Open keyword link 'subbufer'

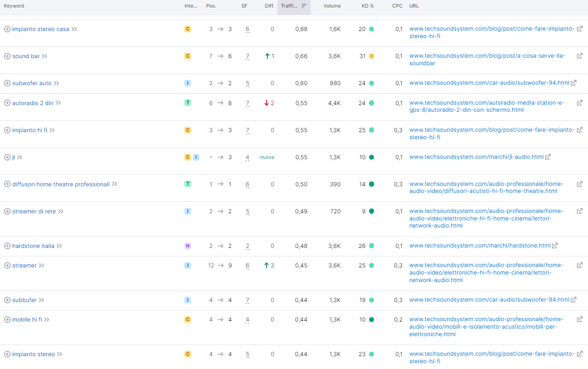click(x=24, y=300)
